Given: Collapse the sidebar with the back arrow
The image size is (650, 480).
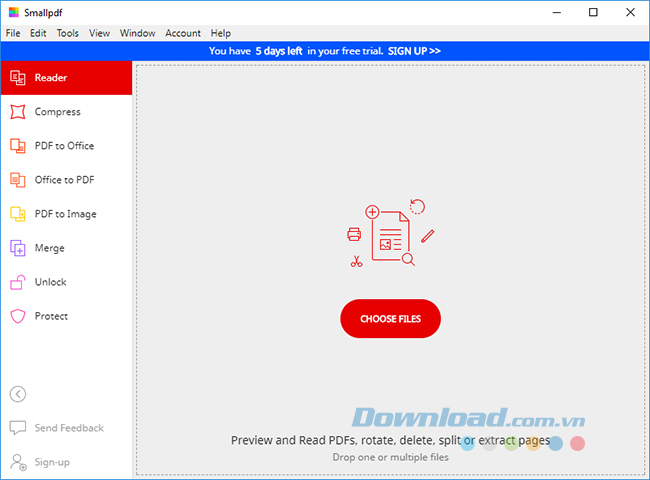Looking at the screenshot, I should coord(18,394).
